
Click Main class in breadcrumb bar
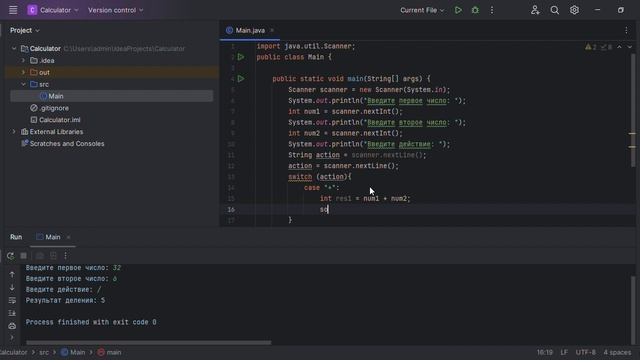pos(73,352)
